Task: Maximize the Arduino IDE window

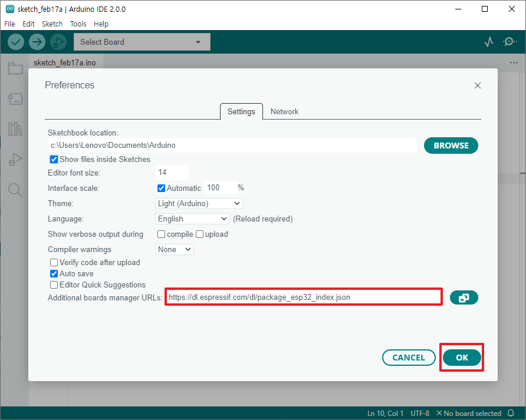Action: pyautogui.click(x=485, y=9)
